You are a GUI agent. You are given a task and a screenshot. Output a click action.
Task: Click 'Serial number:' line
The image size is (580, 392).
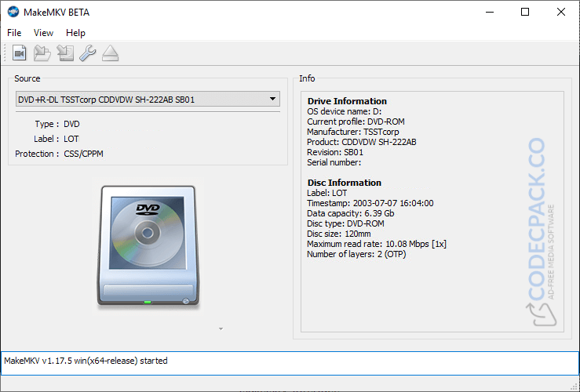334,162
